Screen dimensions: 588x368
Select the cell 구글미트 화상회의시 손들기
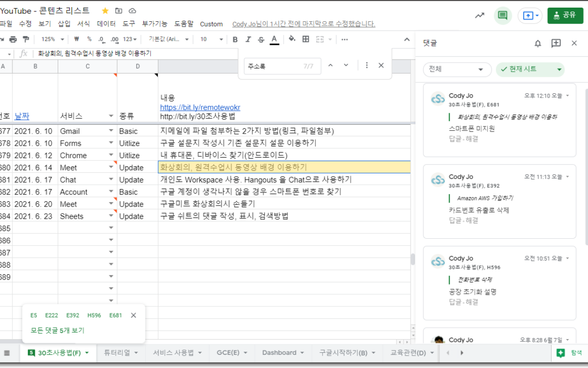[284, 204]
